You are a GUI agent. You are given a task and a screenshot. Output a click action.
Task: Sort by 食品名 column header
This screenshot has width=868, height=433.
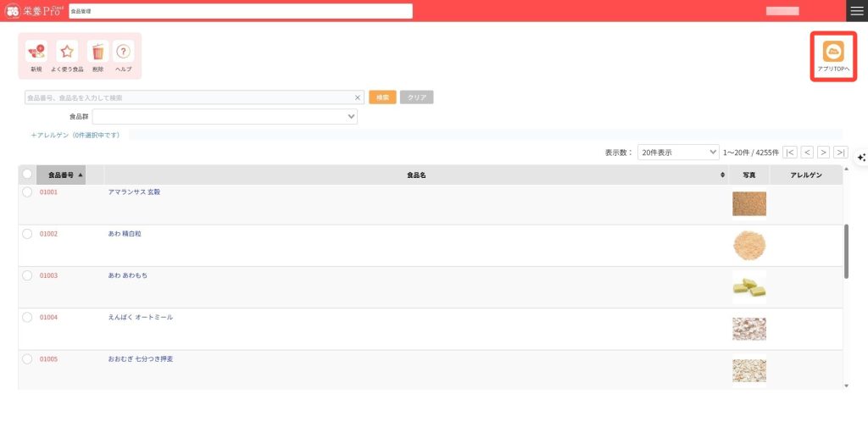(x=415, y=175)
